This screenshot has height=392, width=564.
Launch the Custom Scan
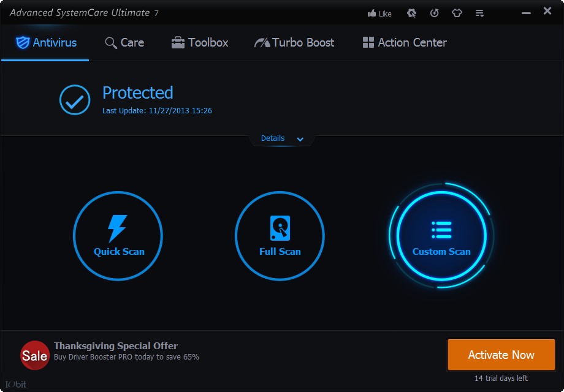coord(441,236)
